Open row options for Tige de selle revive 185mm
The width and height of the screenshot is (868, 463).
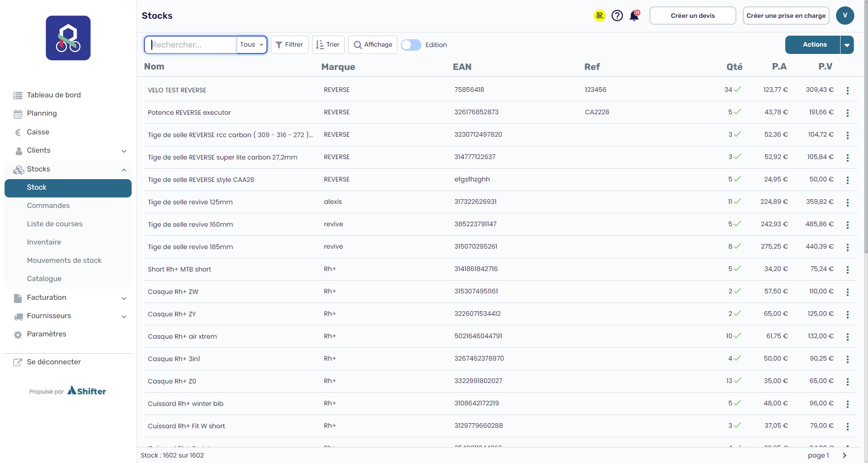click(847, 247)
